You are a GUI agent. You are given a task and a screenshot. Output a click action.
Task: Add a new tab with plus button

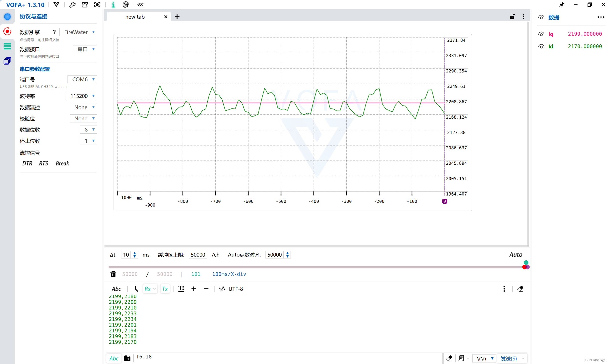[x=177, y=17]
